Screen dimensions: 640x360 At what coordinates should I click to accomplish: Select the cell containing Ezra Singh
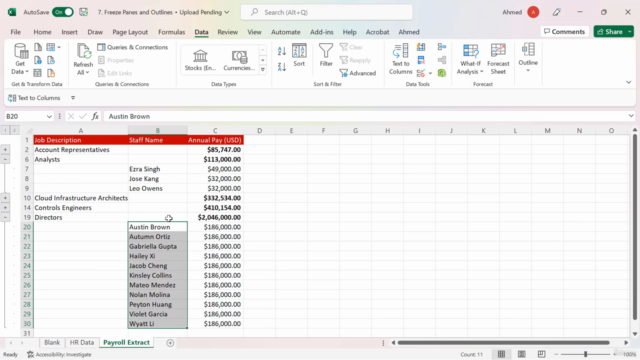158,169
